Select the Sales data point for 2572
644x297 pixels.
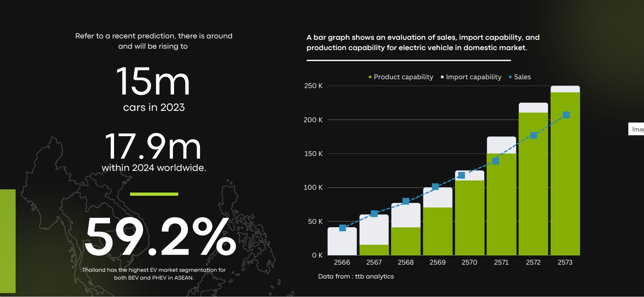[x=534, y=135]
